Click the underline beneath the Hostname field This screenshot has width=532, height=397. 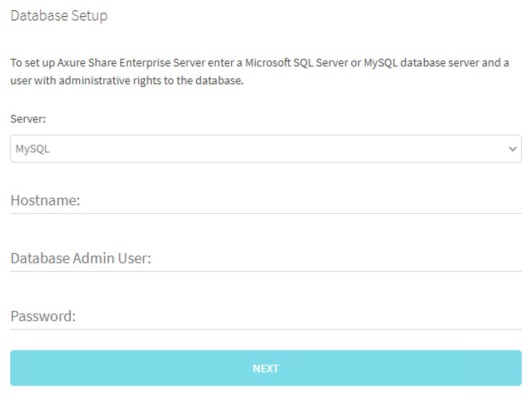tap(266, 213)
